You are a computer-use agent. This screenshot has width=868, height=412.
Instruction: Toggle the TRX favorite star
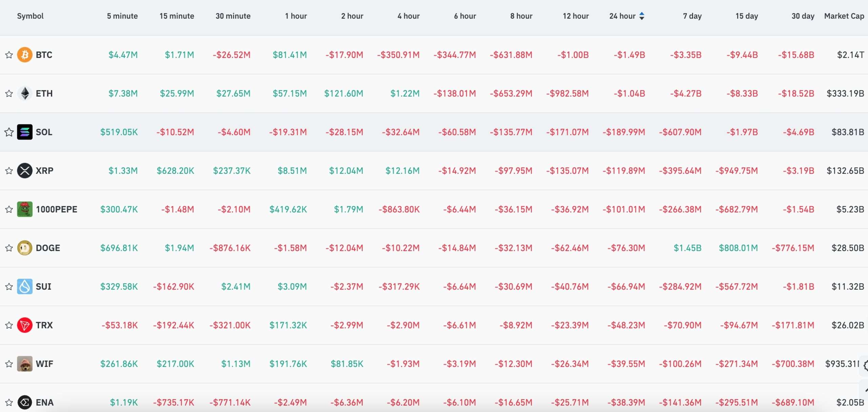9,325
